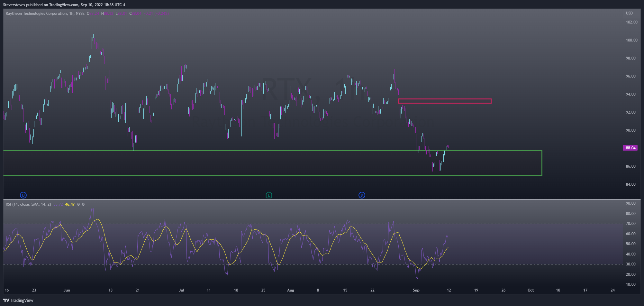Click the Oct label on time axis

pos(531,290)
